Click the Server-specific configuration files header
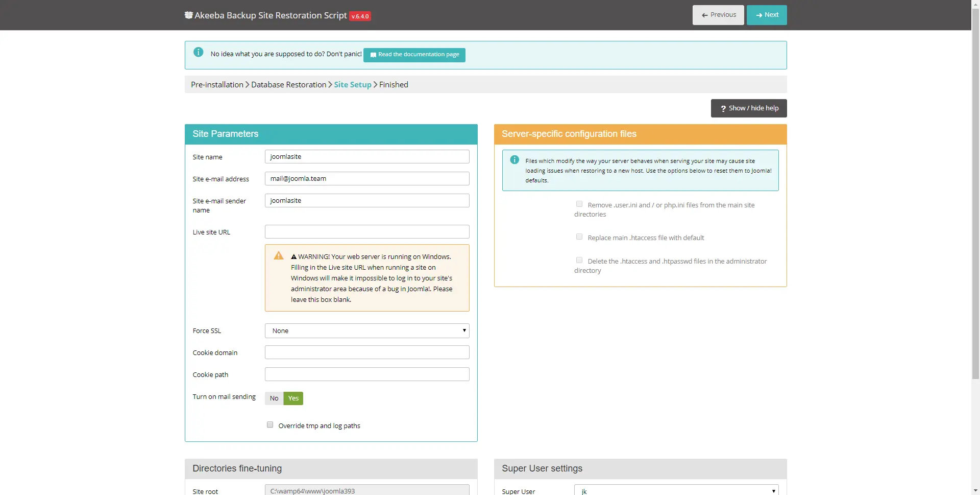This screenshot has height=495, width=980. pos(641,134)
